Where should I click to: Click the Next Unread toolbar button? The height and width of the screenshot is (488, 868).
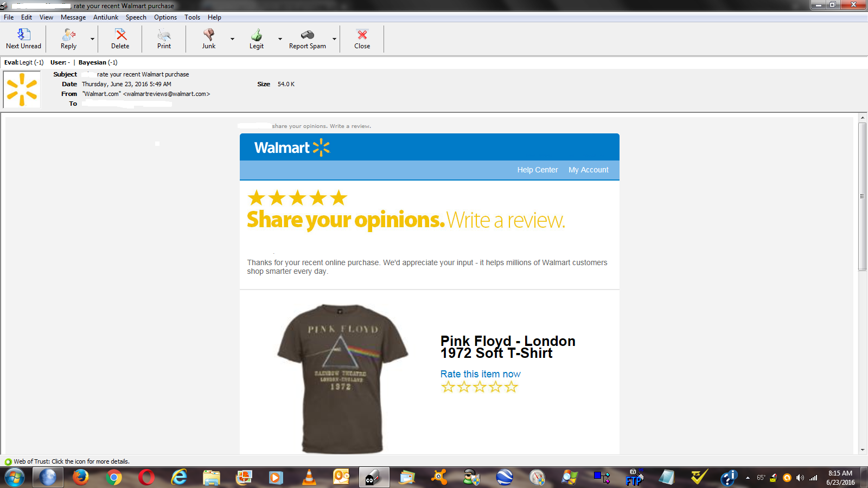[23, 39]
